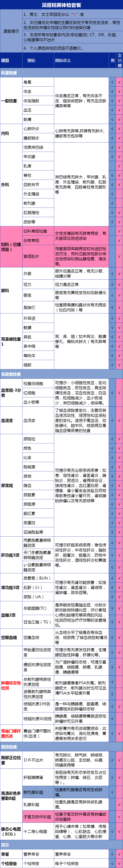Click the 心肺听诊 indicator cell

coord(38,129)
